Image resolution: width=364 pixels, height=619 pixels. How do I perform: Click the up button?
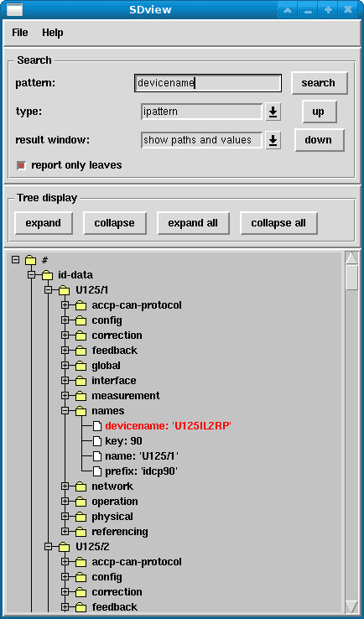click(x=319, y=112)
